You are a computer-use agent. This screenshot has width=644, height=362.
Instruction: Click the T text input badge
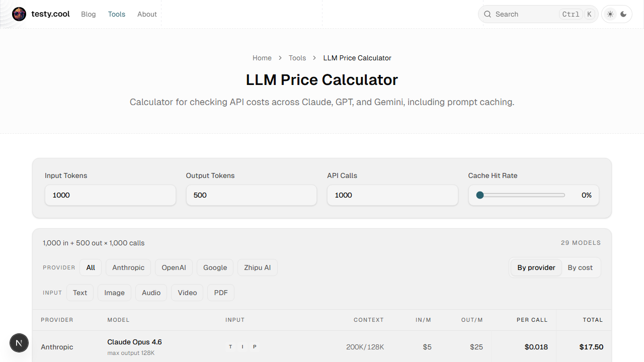coord(230,347)
